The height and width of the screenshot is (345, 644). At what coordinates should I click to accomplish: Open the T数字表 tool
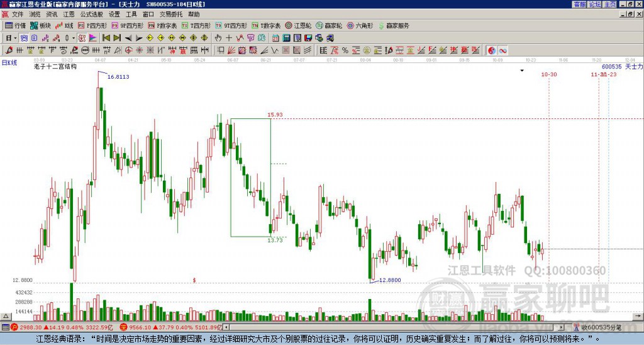266,25
